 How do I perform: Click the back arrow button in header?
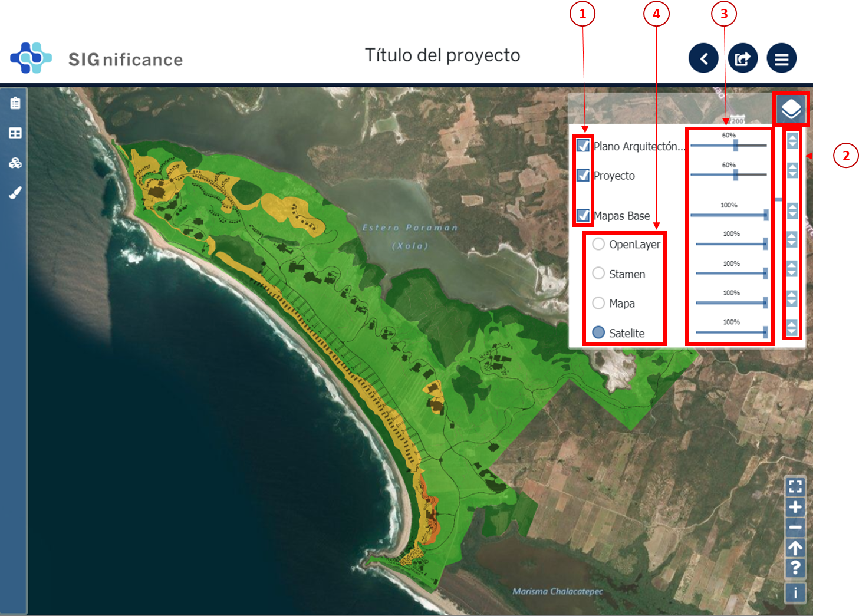703,58
